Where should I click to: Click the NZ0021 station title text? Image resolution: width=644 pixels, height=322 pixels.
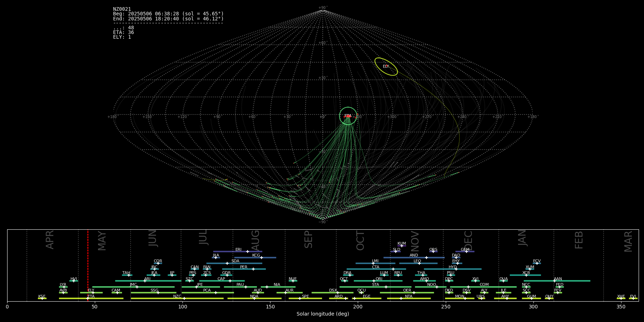[x=122, y=9]
